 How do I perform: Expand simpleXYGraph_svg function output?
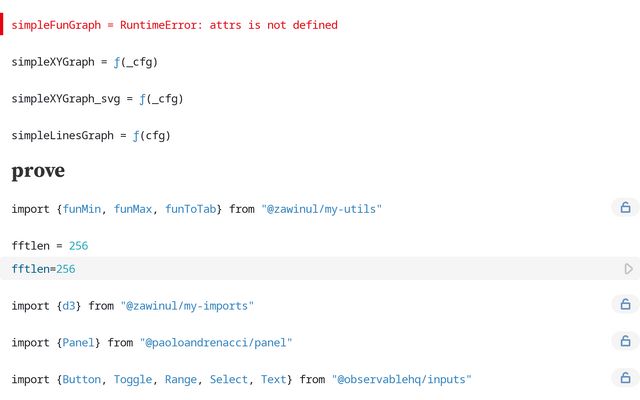point(161,99)
